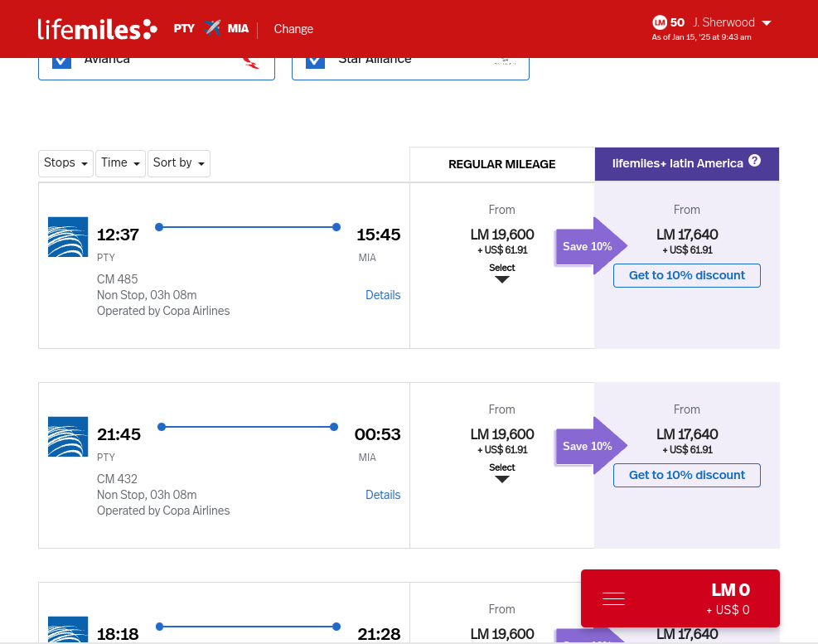Viewport: 818px width, 644px height.
Task: Click the Copa logo on the 18:18 flight
Action: 68,629
